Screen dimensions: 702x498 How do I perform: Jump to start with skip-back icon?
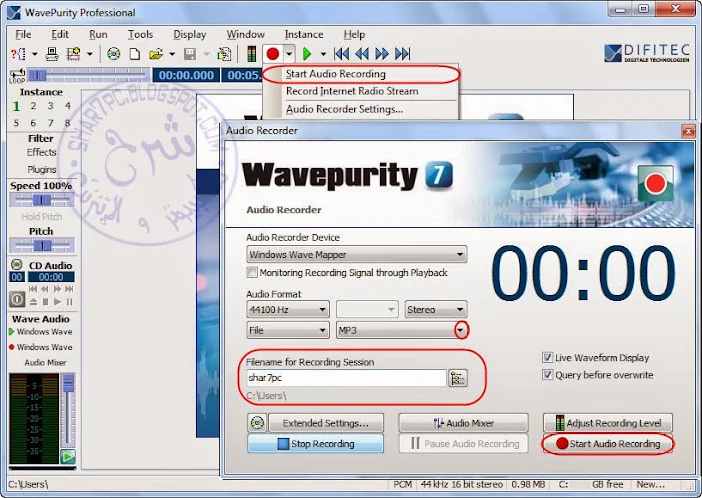point(342,54)
